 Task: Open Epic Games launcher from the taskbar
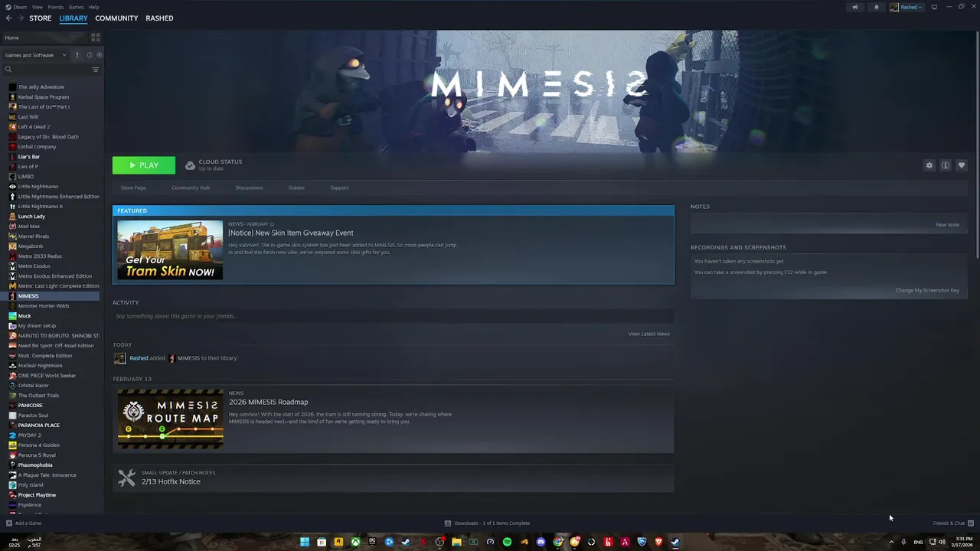372,542
